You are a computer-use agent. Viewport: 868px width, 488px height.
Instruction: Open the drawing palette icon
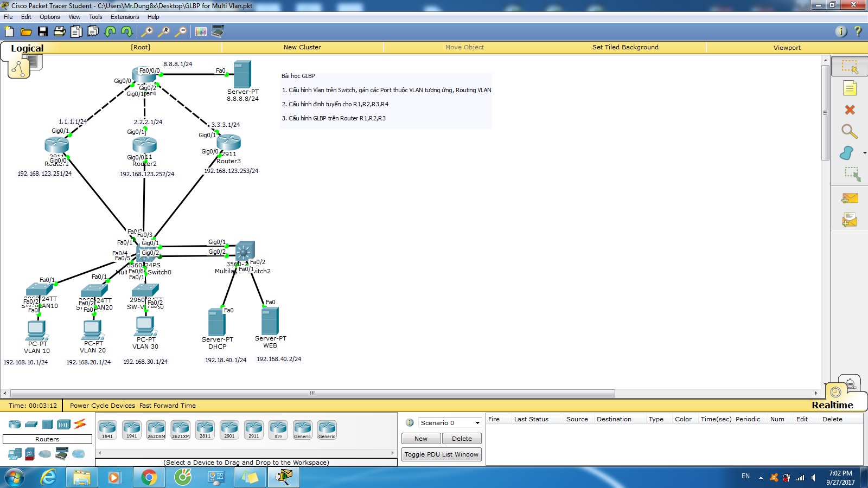(201, 31)
